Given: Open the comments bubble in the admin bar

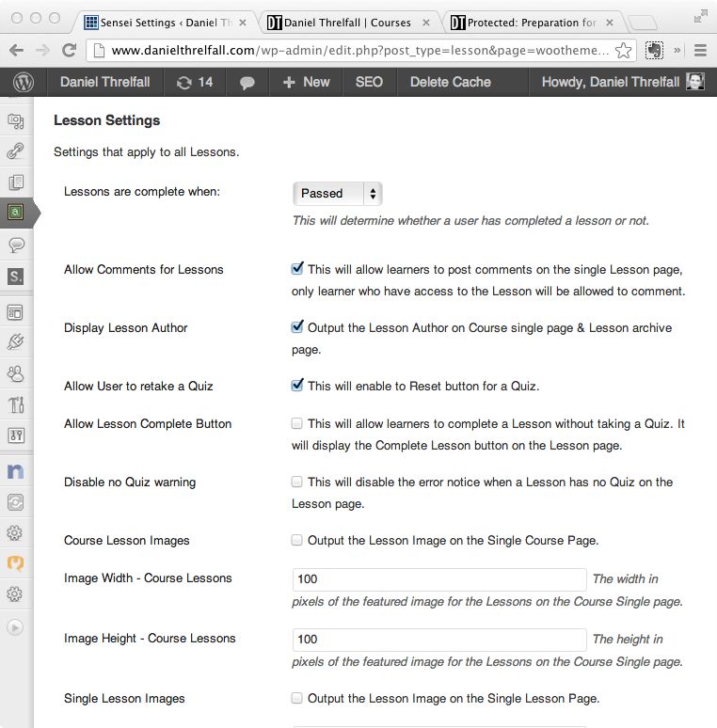Looking at the screenshot, I should (247, 83).
